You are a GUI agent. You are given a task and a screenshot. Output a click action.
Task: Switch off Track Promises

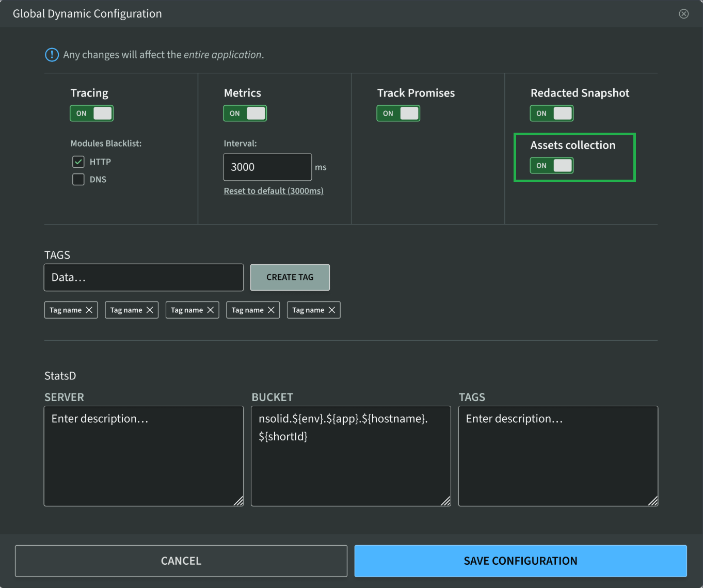(x=398, y=113)
